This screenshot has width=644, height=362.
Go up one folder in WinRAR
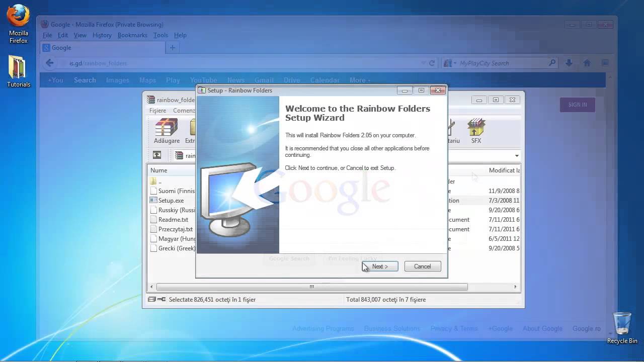(157, 155)
